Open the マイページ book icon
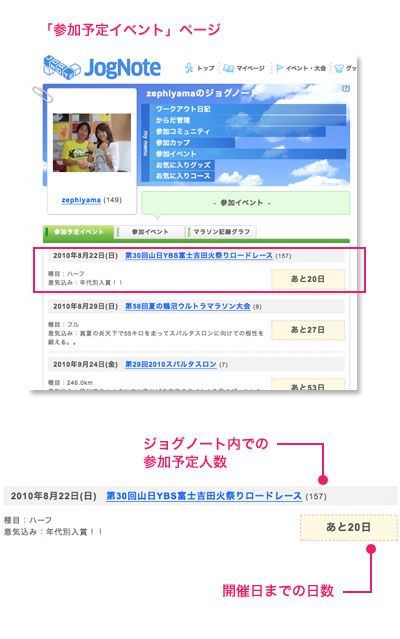This screenshot has height=639, width=400. pos(228,68)
